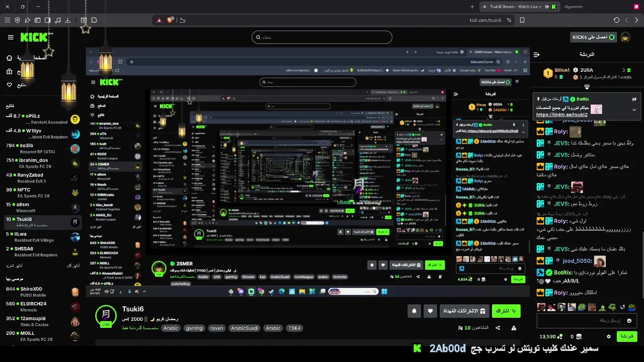Click the Tsuki6 streamer avatar
Viewport: 644px width, 362px height.
tap(106, 316)
